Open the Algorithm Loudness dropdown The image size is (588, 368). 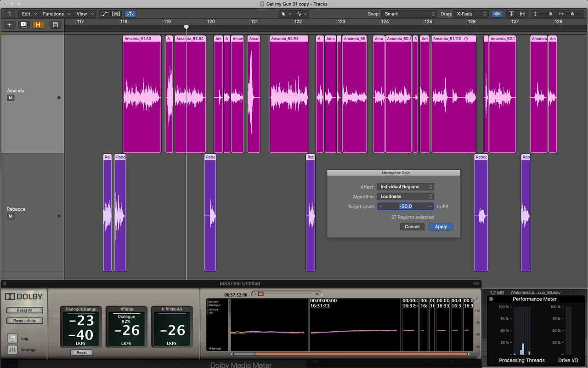(405, 196)
